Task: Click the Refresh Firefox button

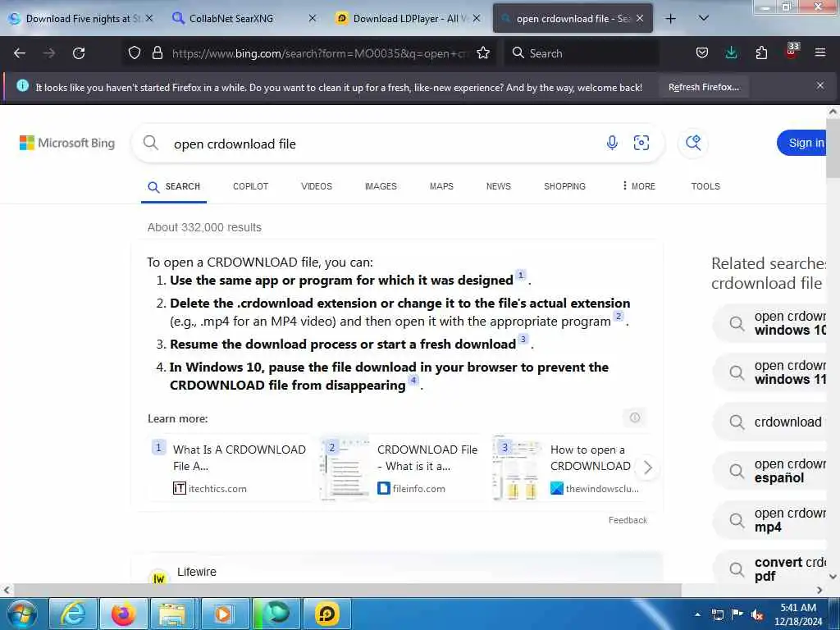Action: (703, 87)
